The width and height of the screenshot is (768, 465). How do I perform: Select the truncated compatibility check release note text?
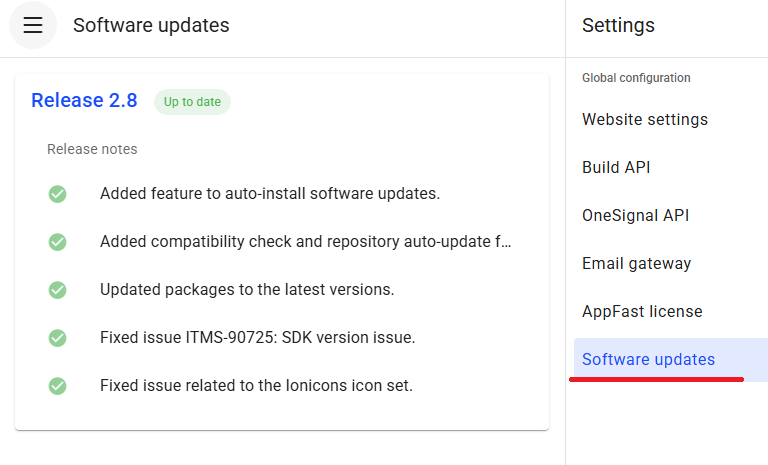tap(305, 242)
